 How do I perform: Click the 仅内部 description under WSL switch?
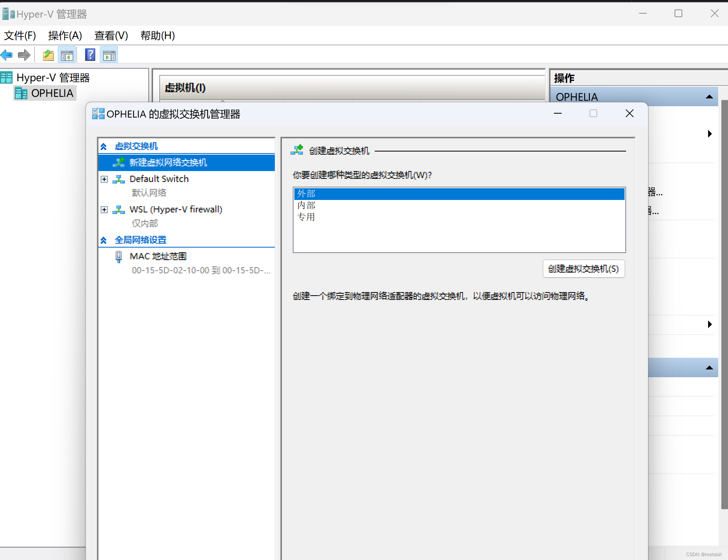point(145,223)
